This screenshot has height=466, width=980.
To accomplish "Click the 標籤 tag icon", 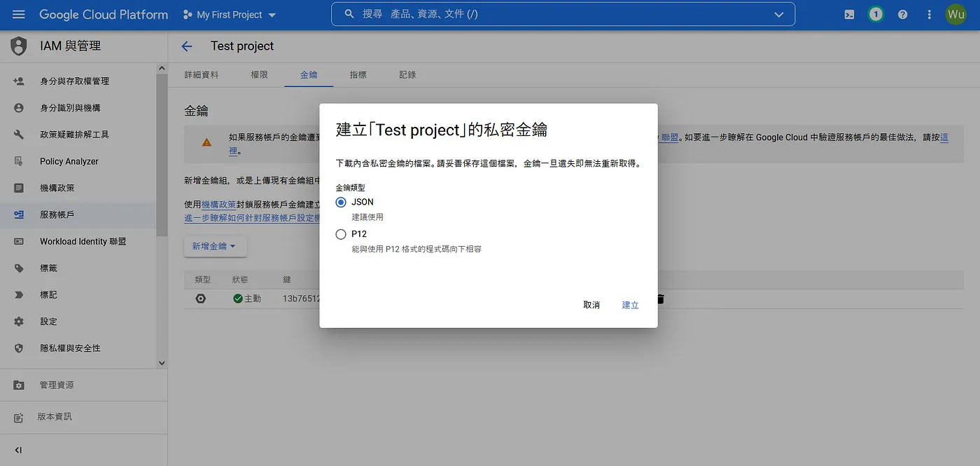I will (x=19, y=268).
